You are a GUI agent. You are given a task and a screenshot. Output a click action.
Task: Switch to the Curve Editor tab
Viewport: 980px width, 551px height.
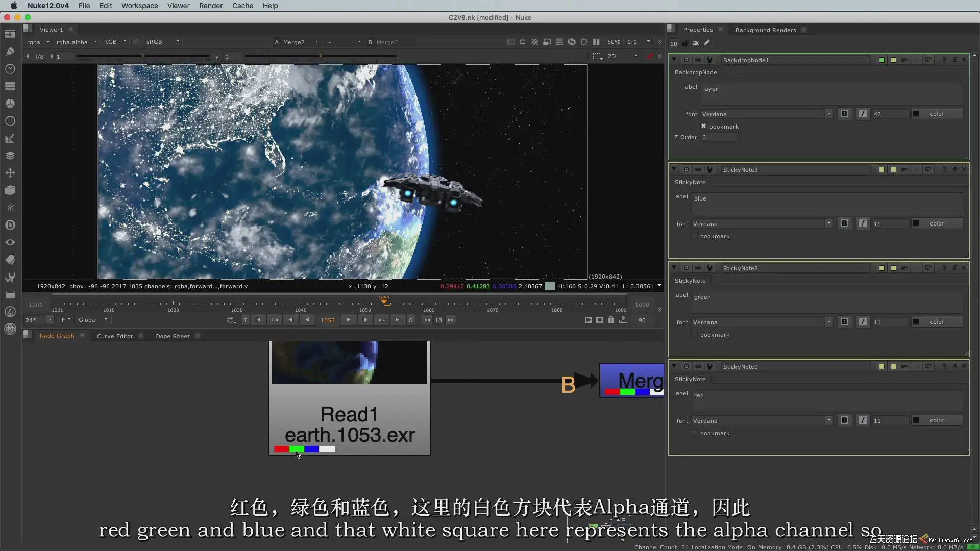pyautogui.click(x=115, y=336)
